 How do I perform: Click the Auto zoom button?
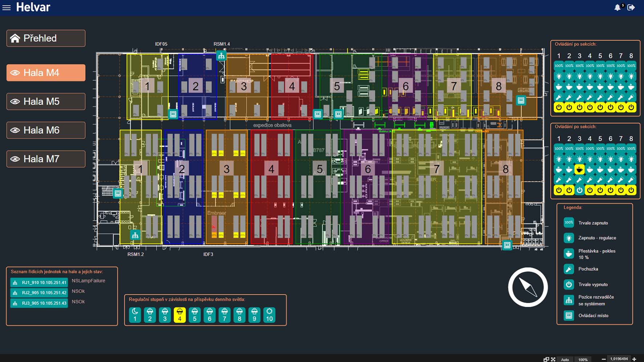pyautogui.click(x=565, y=359)
